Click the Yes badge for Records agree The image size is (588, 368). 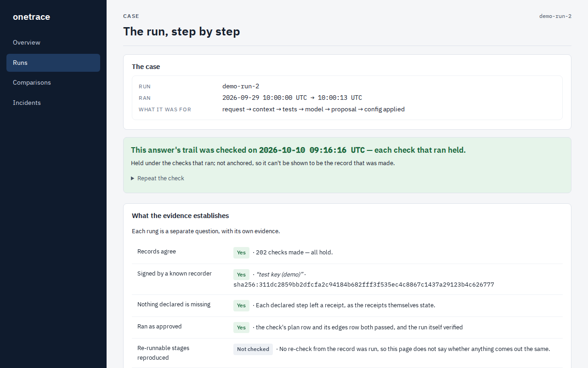click(241, 253)
